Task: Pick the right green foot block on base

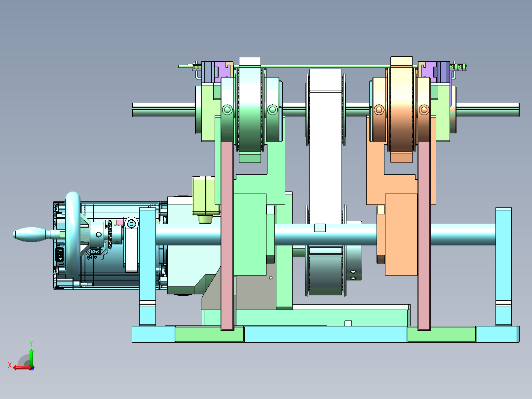Action: (x=442, y=334)
